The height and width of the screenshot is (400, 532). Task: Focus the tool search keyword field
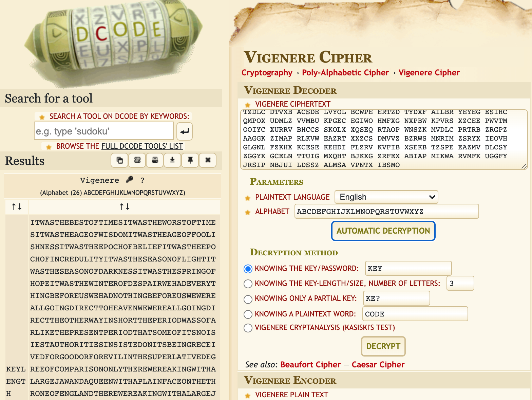tap(104, 131)
